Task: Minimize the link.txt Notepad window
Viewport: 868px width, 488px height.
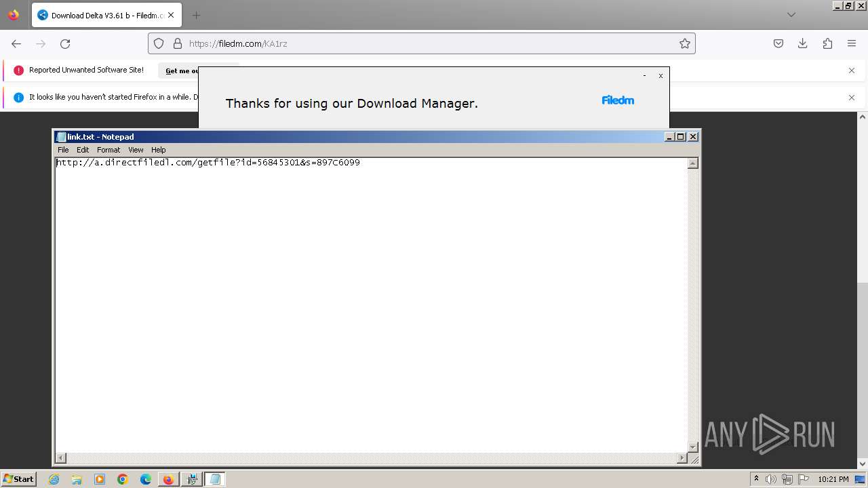Action: (670, 137)
